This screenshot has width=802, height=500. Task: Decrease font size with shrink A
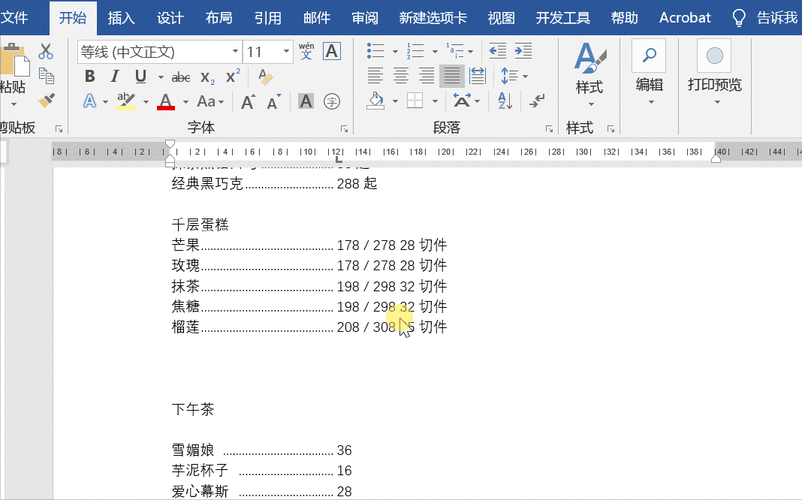[274, 102]
